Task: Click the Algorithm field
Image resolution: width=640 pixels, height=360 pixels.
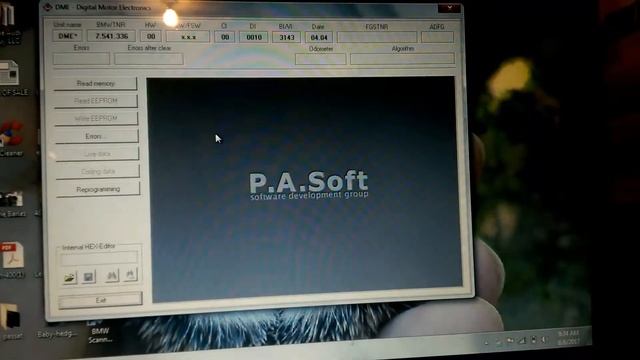Action: pyautogui.click(x=402, y=58)
